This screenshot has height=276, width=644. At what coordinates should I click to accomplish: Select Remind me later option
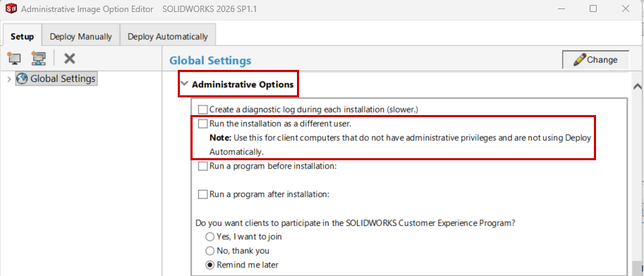[210, 265]
